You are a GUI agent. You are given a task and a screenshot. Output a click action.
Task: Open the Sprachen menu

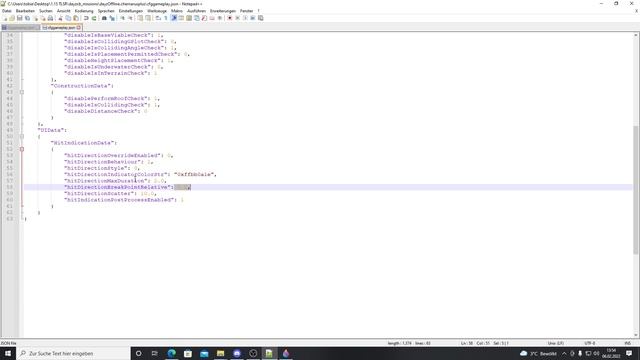coord(106,11)
